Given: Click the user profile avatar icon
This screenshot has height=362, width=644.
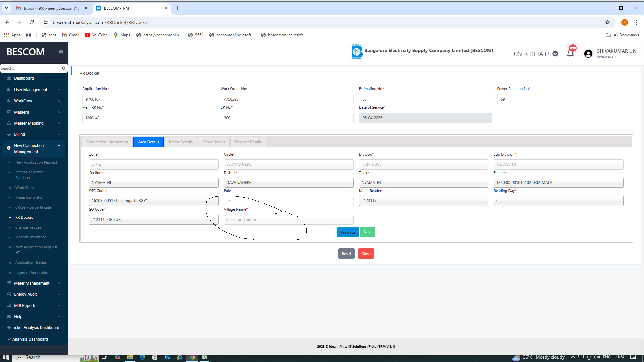Looking at the screenshot, I should [588, 54].
